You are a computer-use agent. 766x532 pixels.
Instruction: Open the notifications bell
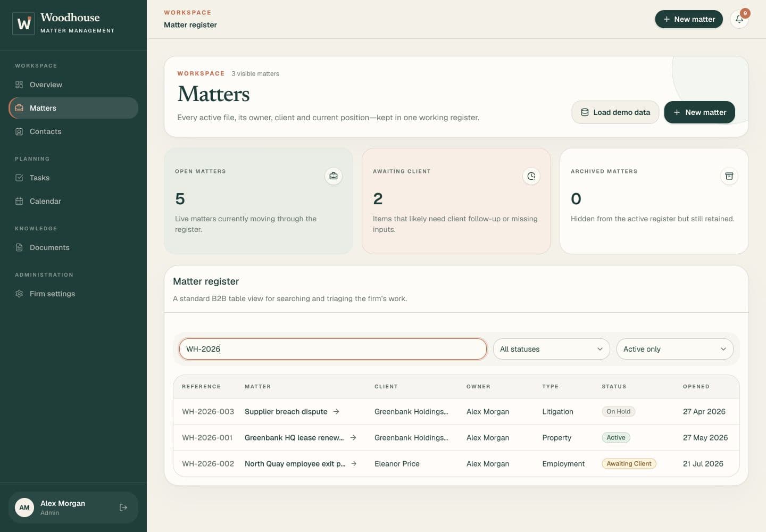(x=739, y=19)
